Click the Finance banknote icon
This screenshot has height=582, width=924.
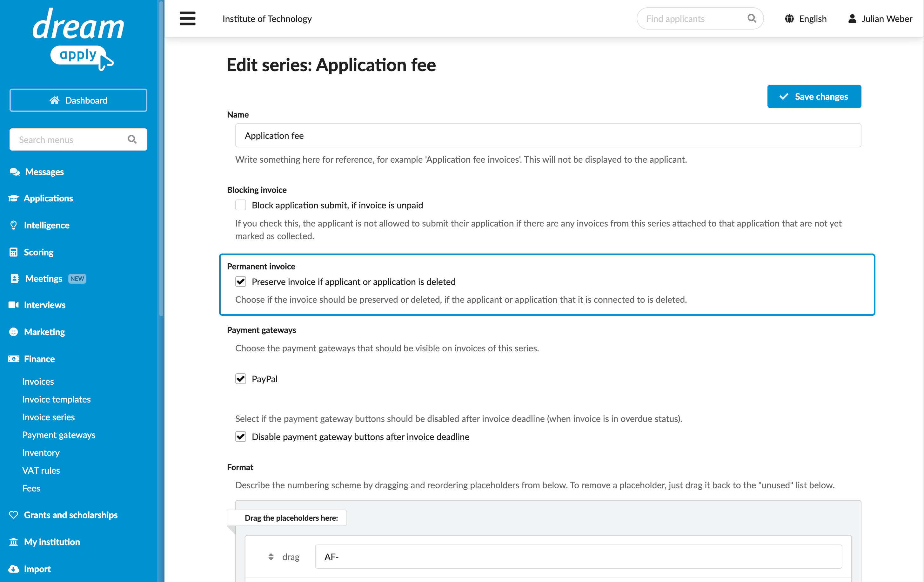13,359
